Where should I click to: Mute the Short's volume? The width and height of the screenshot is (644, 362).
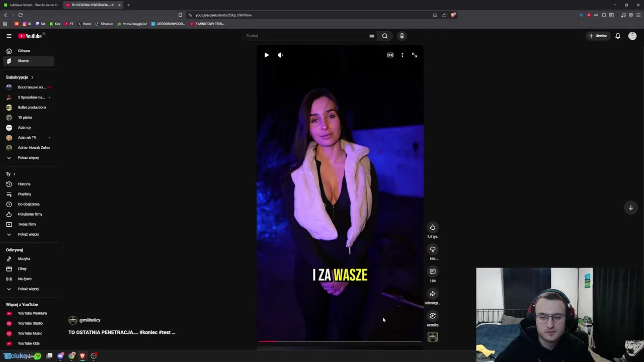click(x=280, y=55)
